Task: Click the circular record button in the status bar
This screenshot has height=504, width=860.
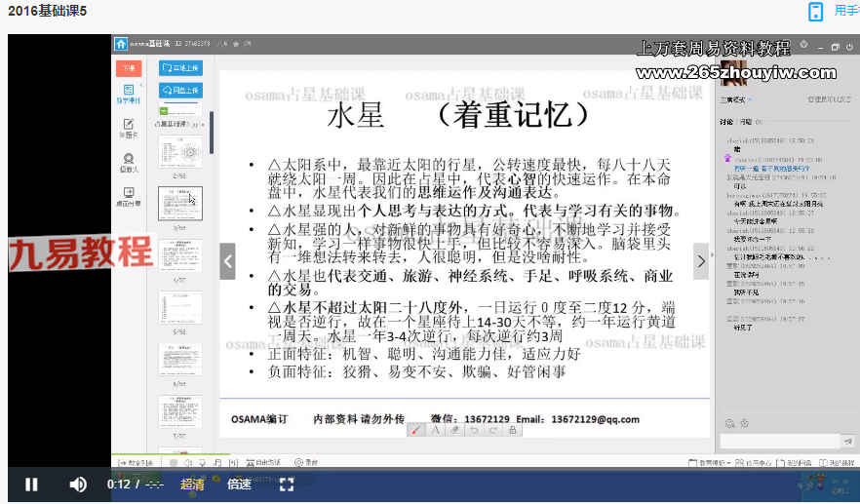Action: (x=305, y=463)
